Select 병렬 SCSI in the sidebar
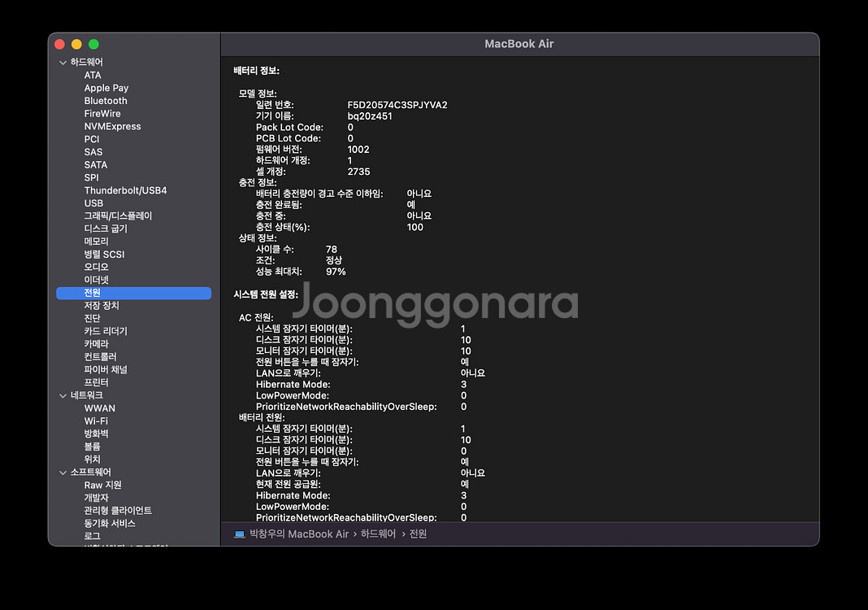Screen dimensions: 868x610 tap(104, 255)
